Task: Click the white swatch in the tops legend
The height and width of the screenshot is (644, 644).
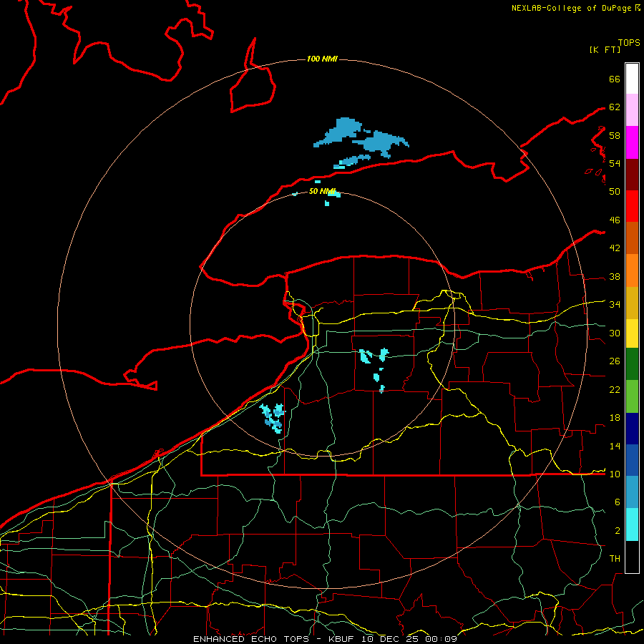Action: [x=632, y=79]
